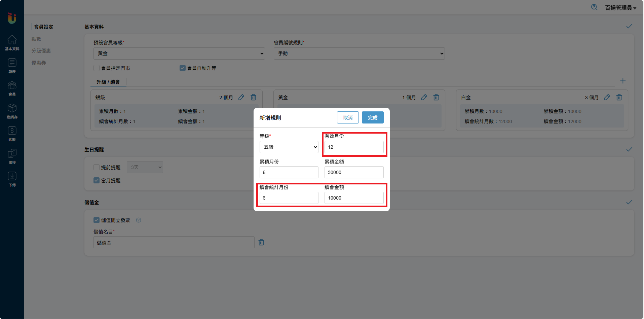Click the 累積金額 input field
Viewport: 644px width, 319px height.
pos(353,172)
